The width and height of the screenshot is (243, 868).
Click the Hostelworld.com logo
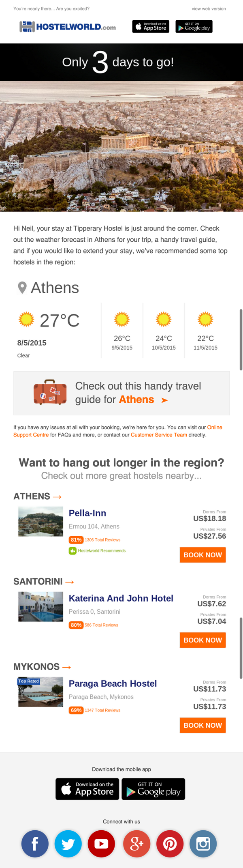pos(68,27)
